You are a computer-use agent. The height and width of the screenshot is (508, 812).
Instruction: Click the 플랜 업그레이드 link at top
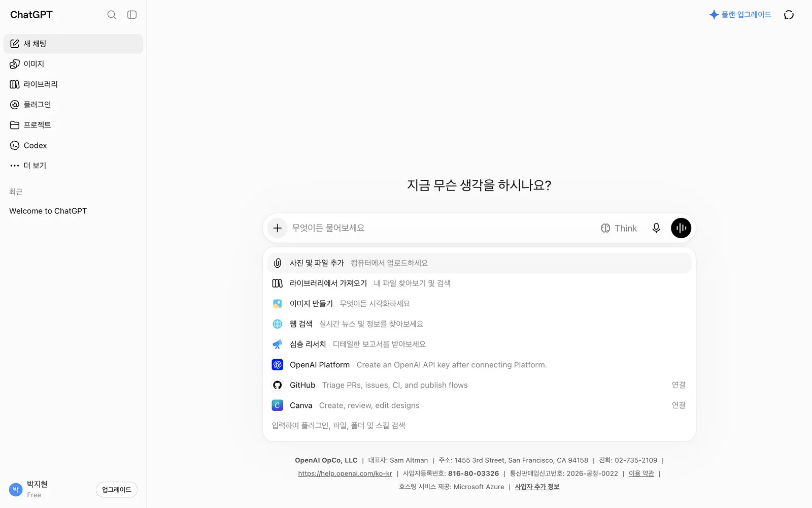coord(740,15)
